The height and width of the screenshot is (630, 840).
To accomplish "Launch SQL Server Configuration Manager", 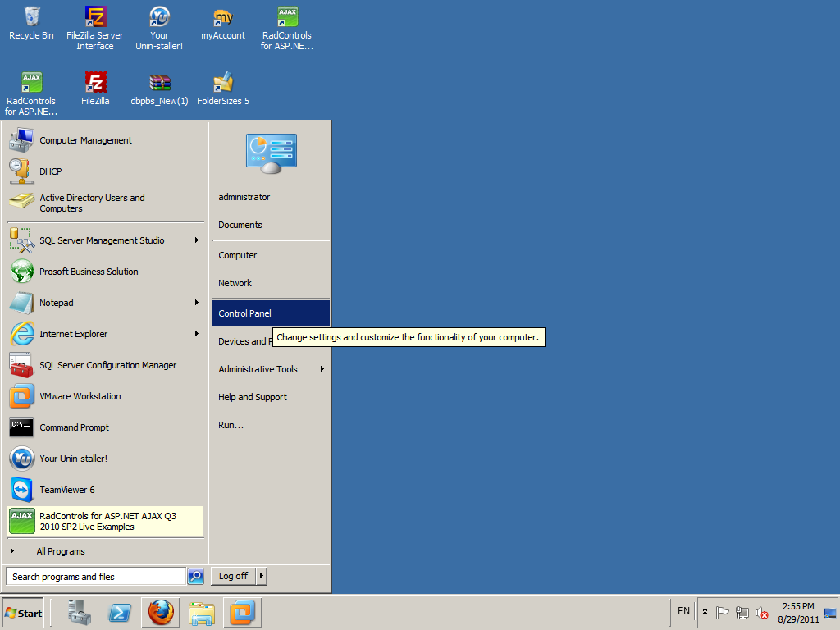I will pos(106,365).
